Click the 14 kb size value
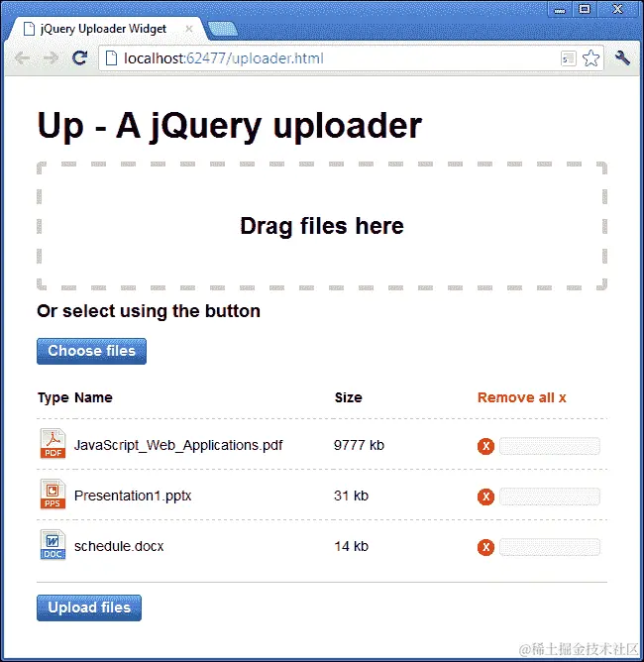This screenshot has width=644, height=662. click(x=351, y=546)
